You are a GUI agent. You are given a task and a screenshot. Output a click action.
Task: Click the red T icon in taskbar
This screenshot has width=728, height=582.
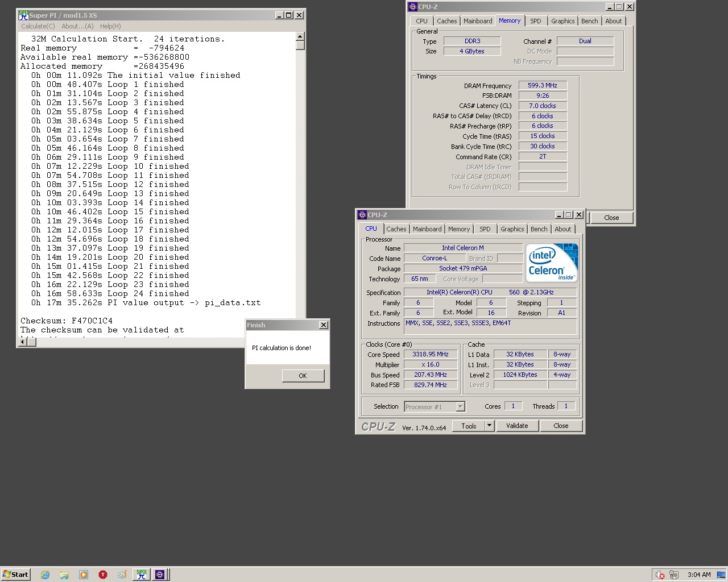[103, 575]
